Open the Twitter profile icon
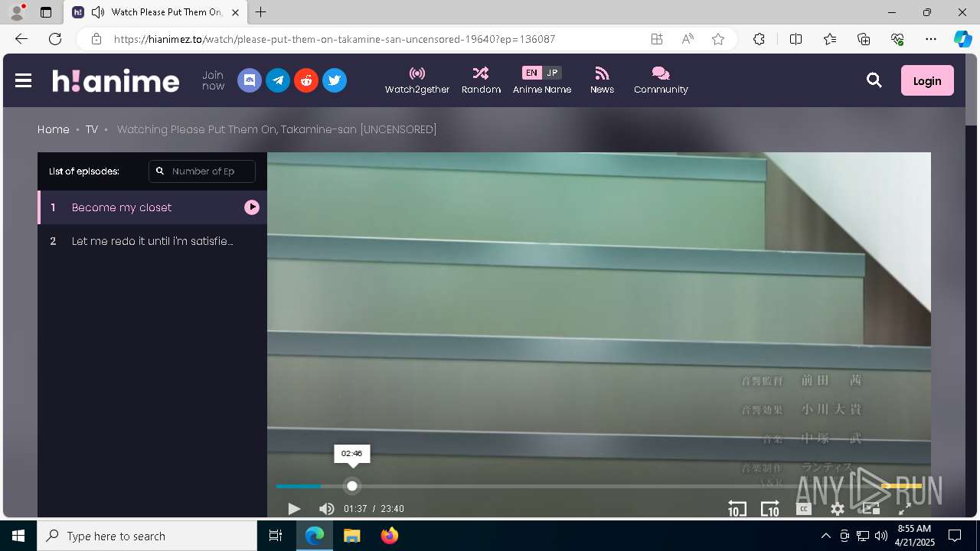This screenshot has height=551, width=980. (335, 80)
